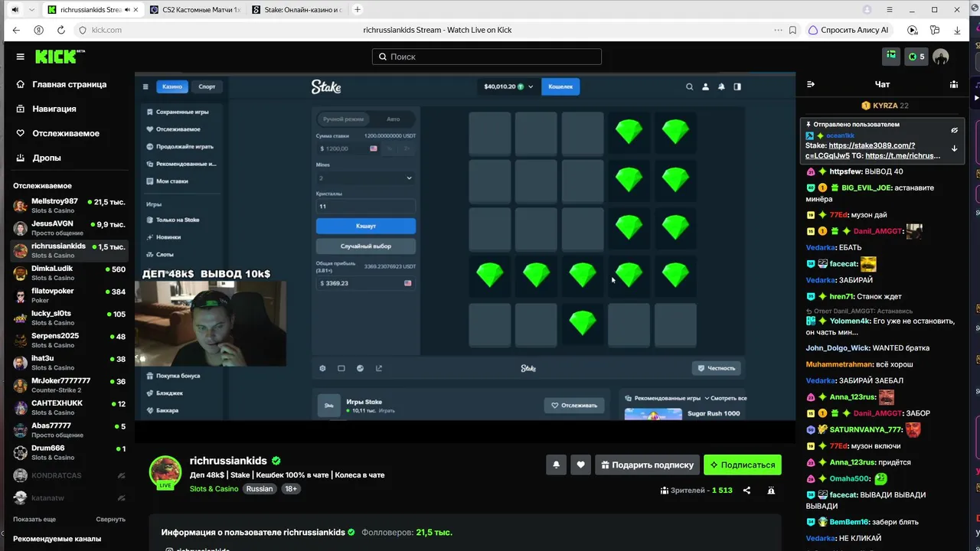Open the Kick header counter showing 5
This screenshot has width=980, height=551.
tap(916, 57)
